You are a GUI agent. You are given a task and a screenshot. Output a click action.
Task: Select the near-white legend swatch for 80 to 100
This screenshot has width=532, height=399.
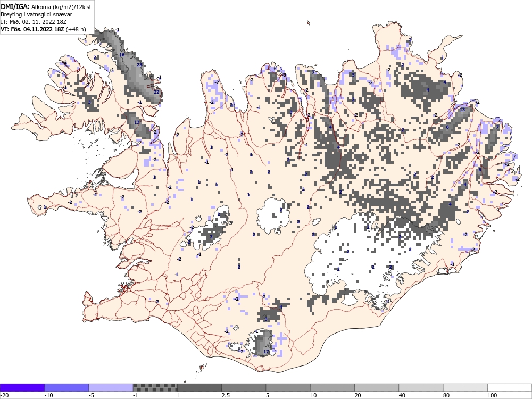click(x=465, y=387)
